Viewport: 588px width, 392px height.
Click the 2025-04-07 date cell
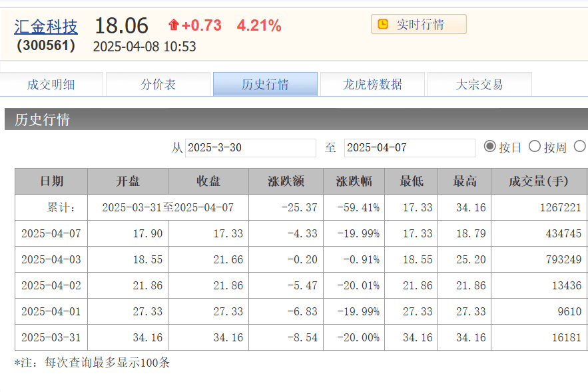click(51, 233)
